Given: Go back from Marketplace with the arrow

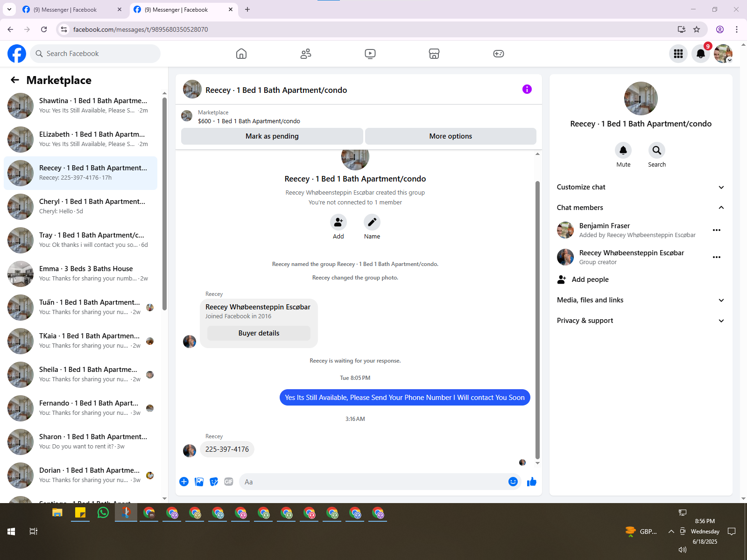Looking at the screenshot, I should pyautogui.click(x=15, y=80).
